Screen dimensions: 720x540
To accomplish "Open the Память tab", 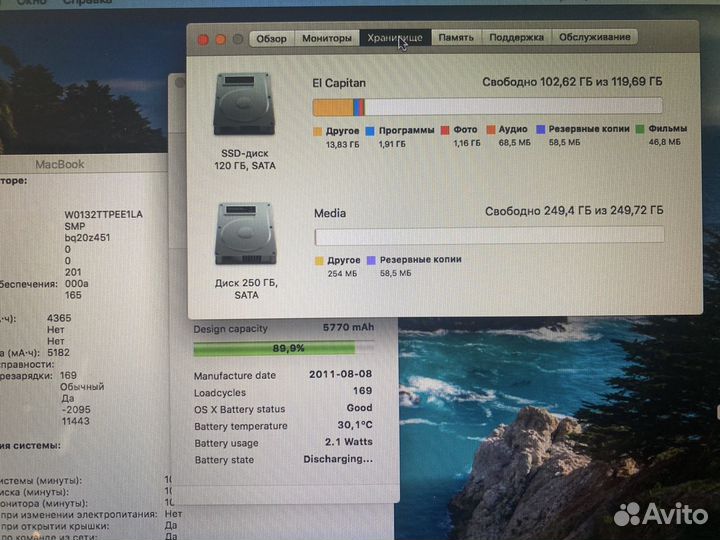I will (456, 37).
